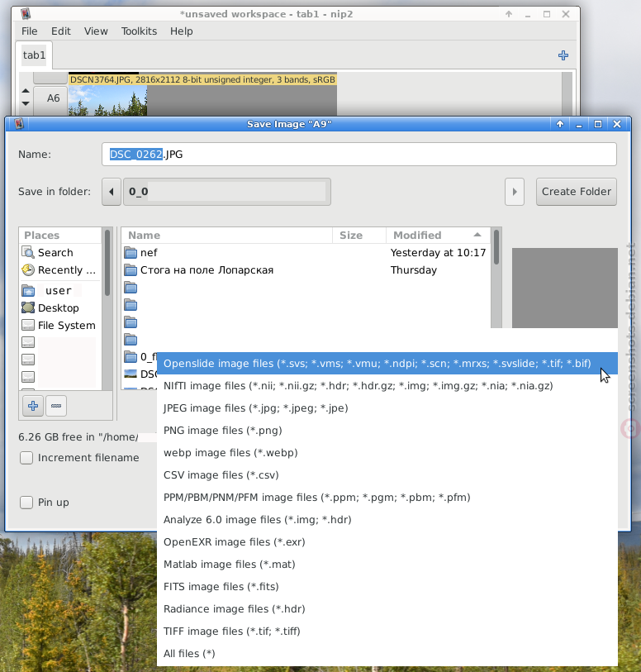The image size is (641, 672).
Task: Add bookmark with the plus button under Places
Action: click(33, 406)
